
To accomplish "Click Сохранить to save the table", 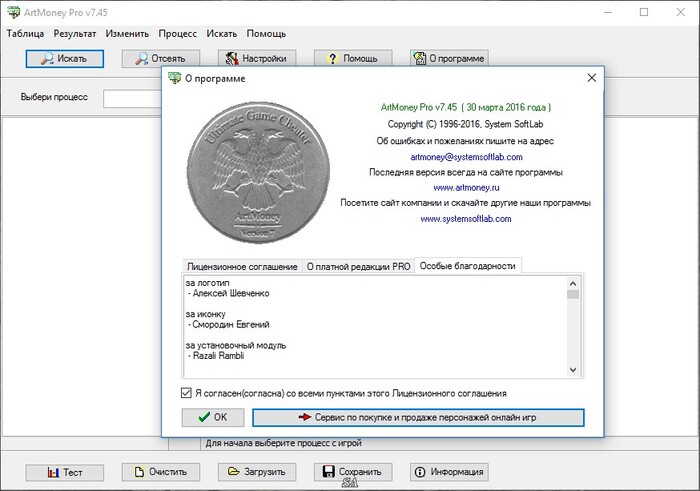I will coord(352,472).
